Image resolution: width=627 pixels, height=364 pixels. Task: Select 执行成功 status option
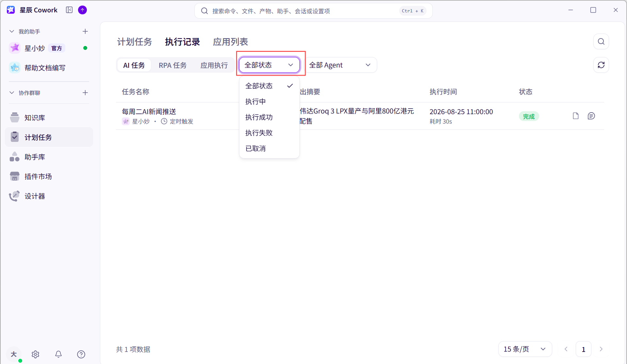(269, 117)
